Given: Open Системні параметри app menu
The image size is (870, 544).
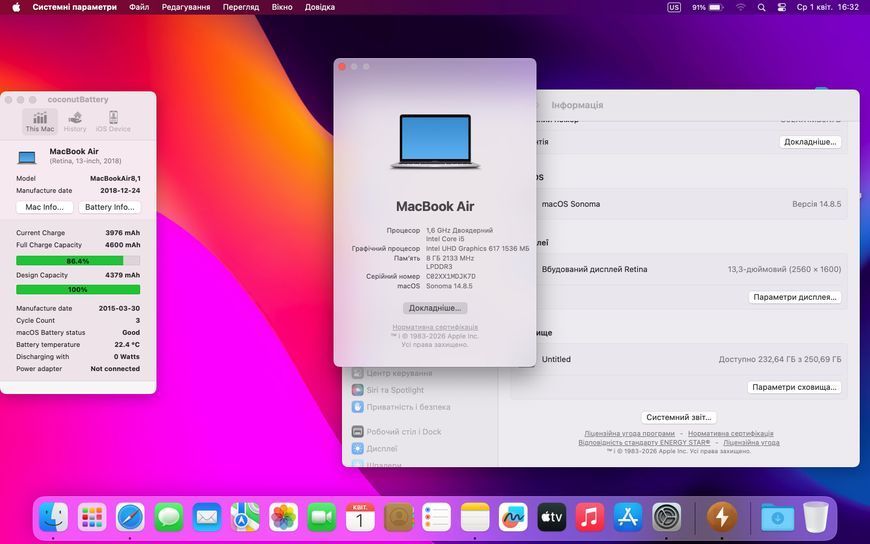Looking at the screenshot, I should 74,7.
